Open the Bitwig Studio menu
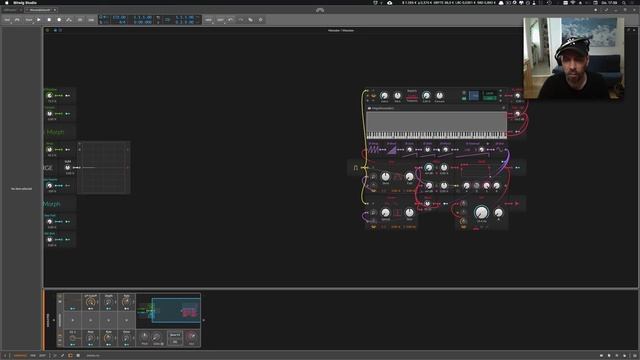Image resolution: width=640 pixels, height=360 pixels. 25,2
